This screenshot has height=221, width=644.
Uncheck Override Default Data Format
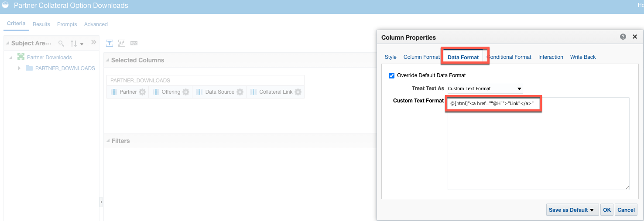click(x=391, y=75)
